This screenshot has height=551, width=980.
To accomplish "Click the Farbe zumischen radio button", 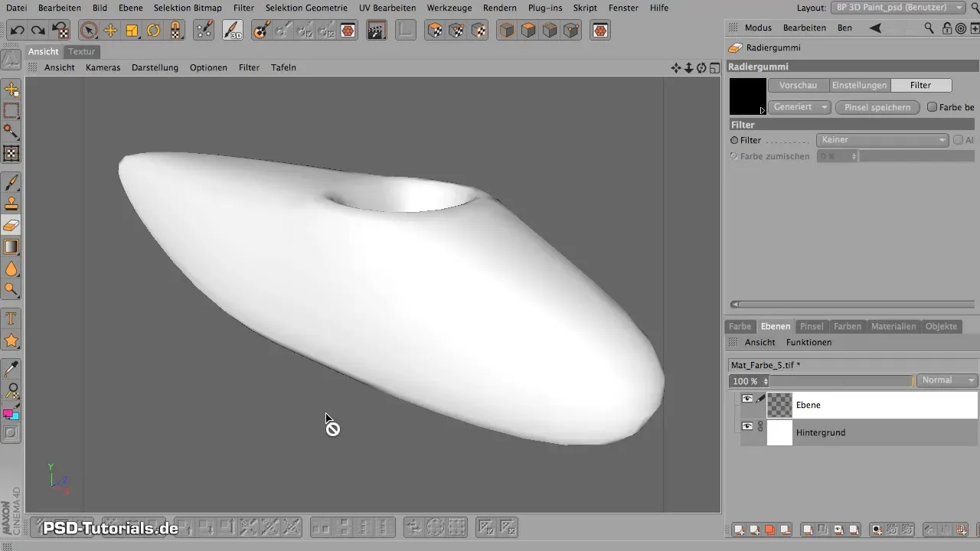I will tap(734, 156).
